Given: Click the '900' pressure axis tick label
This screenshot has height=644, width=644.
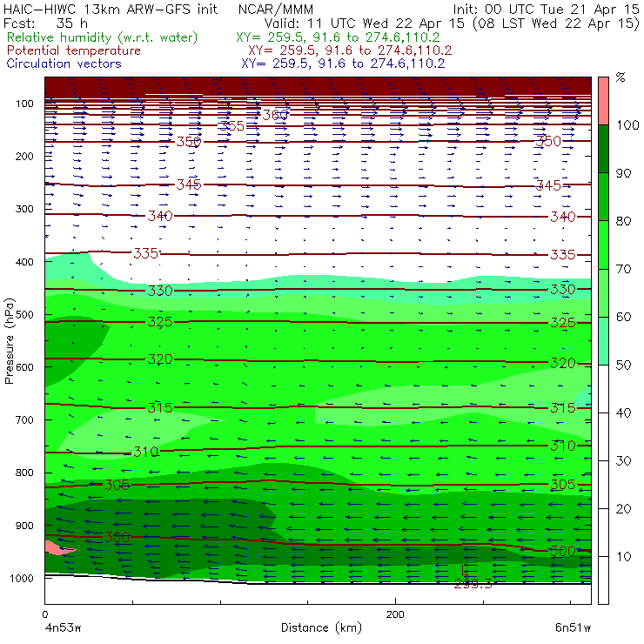Looking at the screenshot, I should (x=24, y=526).
